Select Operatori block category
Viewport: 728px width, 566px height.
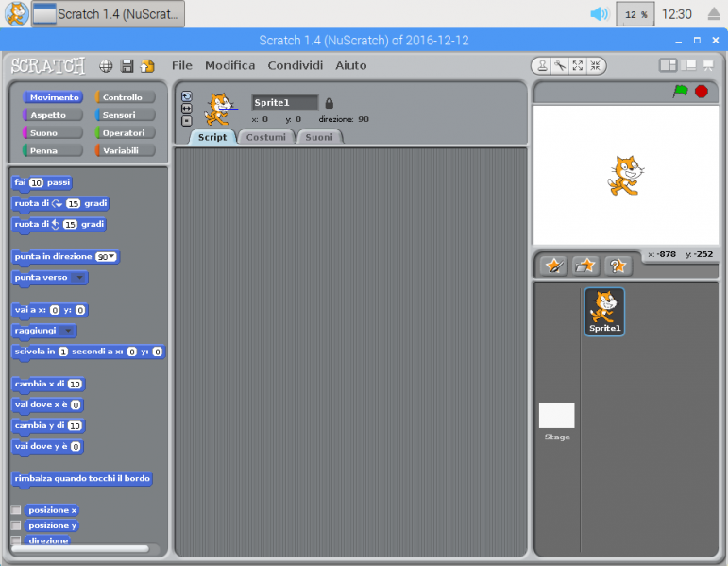pyautogui.click(x=126, y=133)
